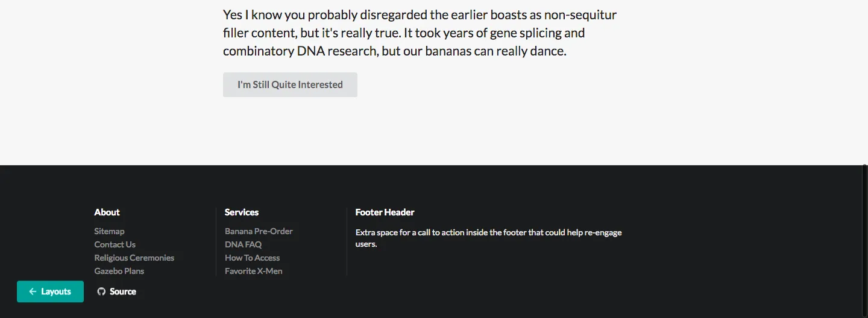Click the vertical scrollbar thumb
868x318 pixels.
[866, 241]
